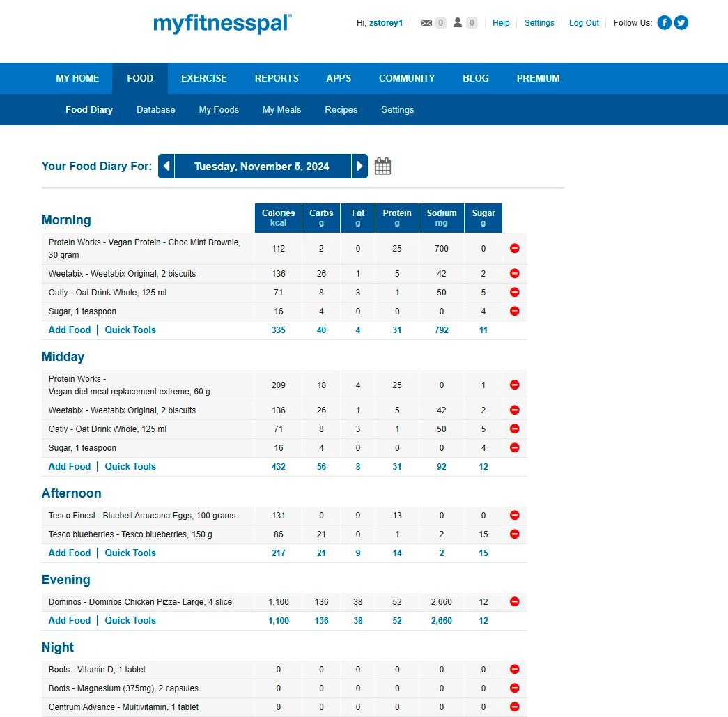Click the Night section heading

click(x=58, y=647)
